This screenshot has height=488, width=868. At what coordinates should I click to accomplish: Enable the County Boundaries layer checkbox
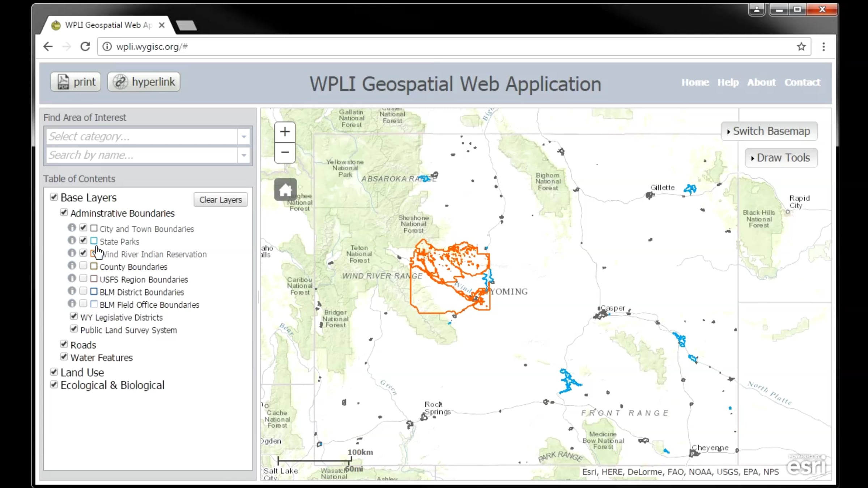(83, 266)
